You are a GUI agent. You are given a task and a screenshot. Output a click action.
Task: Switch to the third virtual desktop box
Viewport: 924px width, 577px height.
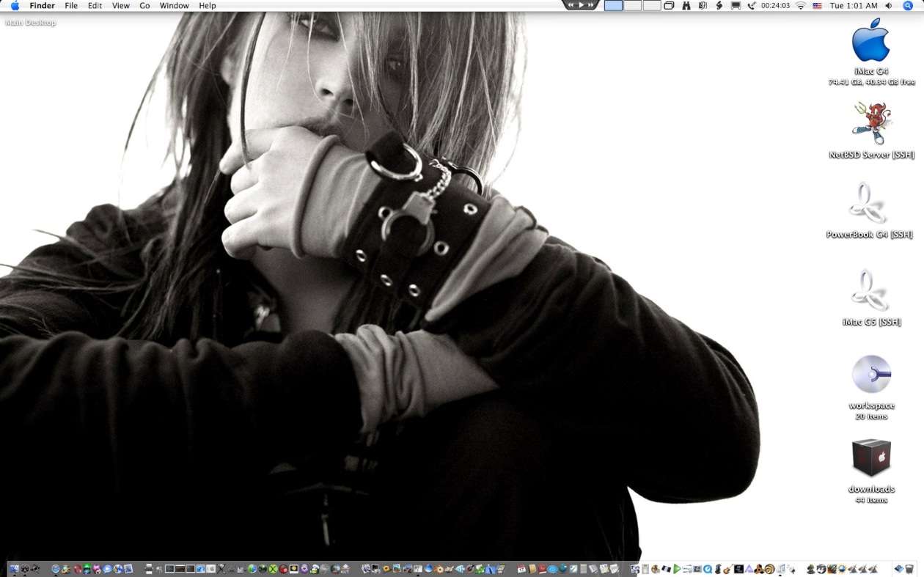(x=652, y=5)
